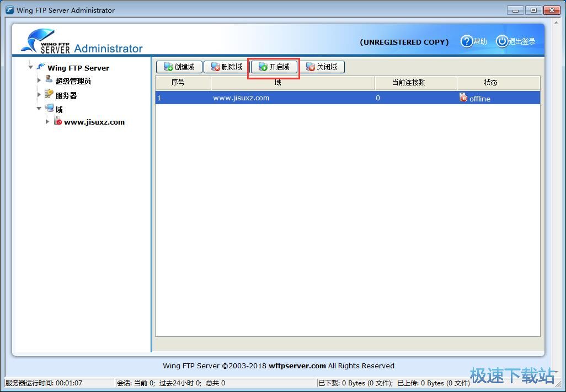Screen dimensions: 566x392
Task: Click the connection count 0 cell
Action: (x=377, y=98)
